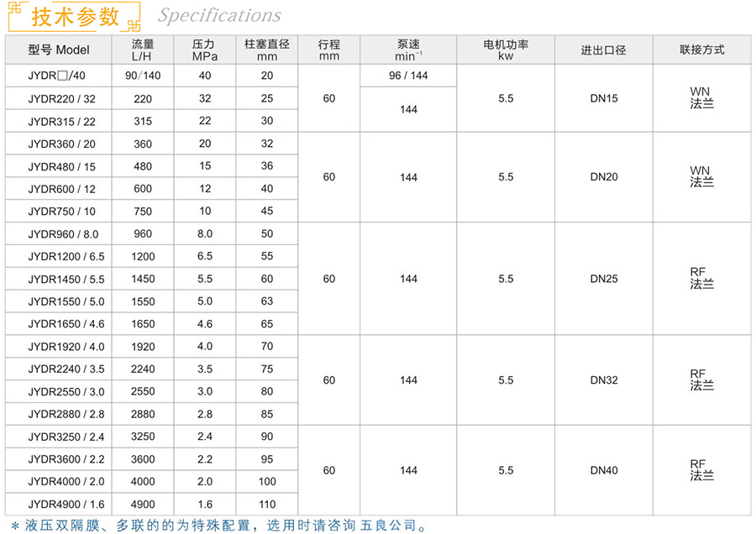Image resolution: width=756 pixels, height=534 pixels.
Task: Click the DN15 port size cell
Action: [x=603, y=98]
